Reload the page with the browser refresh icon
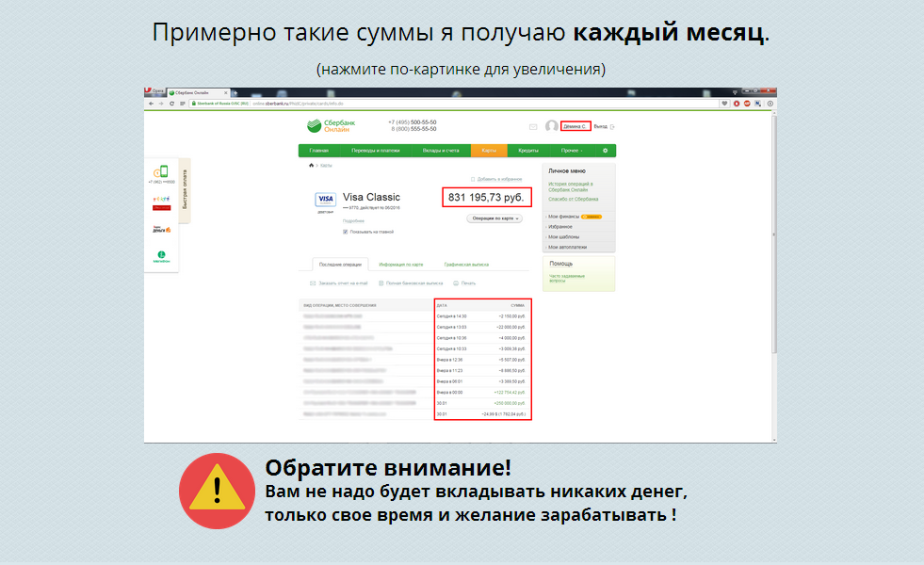The height and width of the screenshot is (565, 924). pos(171,103)
